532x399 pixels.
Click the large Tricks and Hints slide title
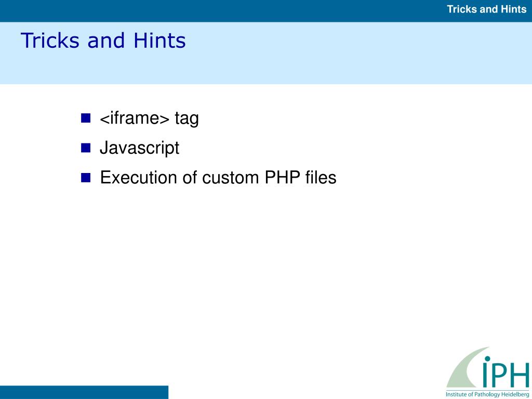click(103, 41)
